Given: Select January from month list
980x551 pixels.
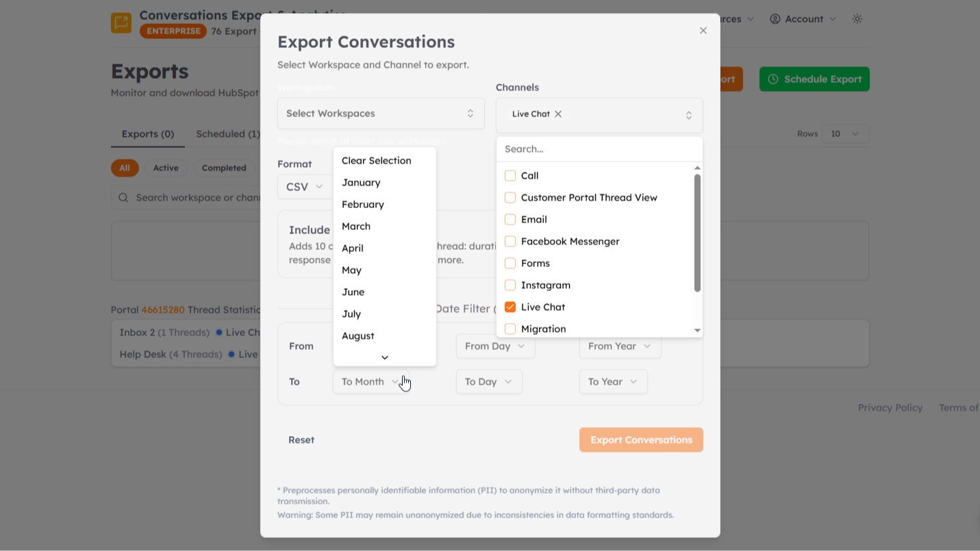Looking at the screenshot, I should tap(384, 183).
